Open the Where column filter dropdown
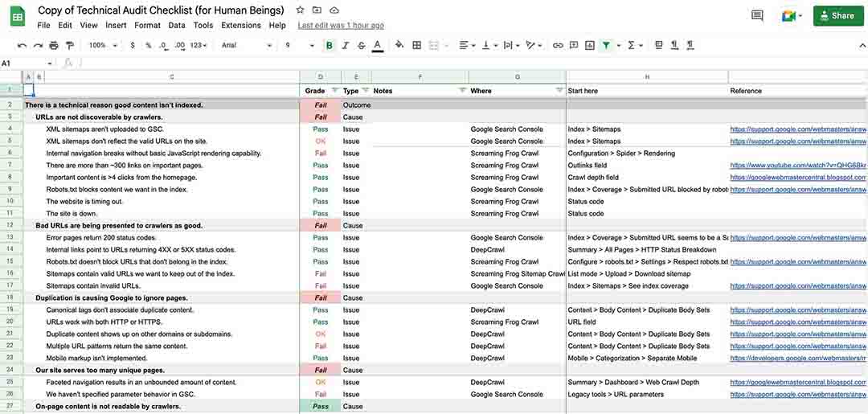The width and height of the screenshot is (868, 414). (559, 90)
